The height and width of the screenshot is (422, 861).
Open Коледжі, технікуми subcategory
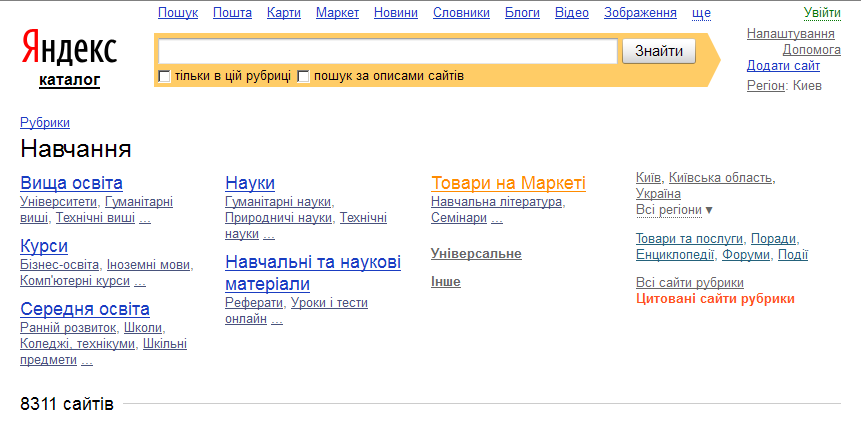tap(77, 344)
